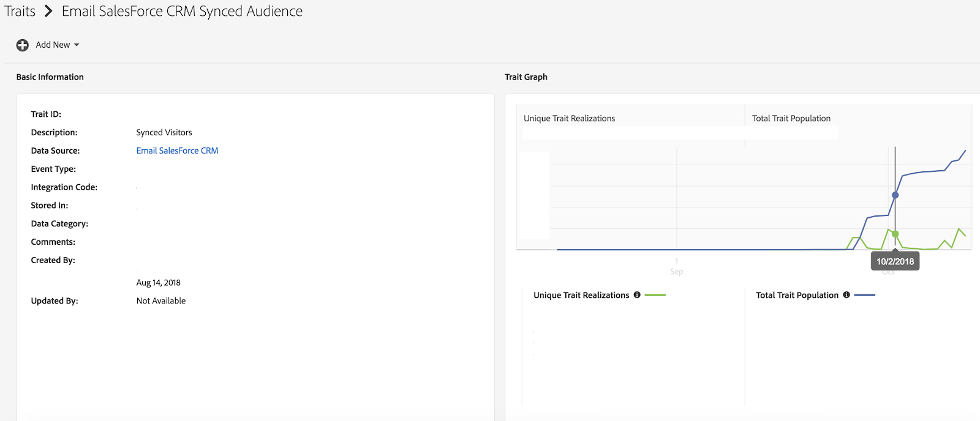
Task: Click the Created By field label
Action: [x=53, y=261]
